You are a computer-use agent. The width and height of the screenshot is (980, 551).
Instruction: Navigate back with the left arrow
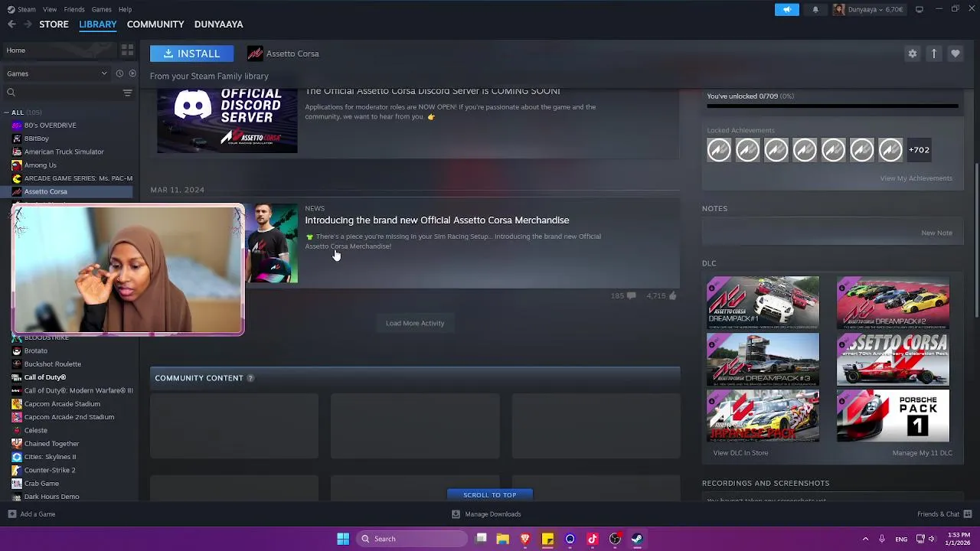click(x=11, y=24)
